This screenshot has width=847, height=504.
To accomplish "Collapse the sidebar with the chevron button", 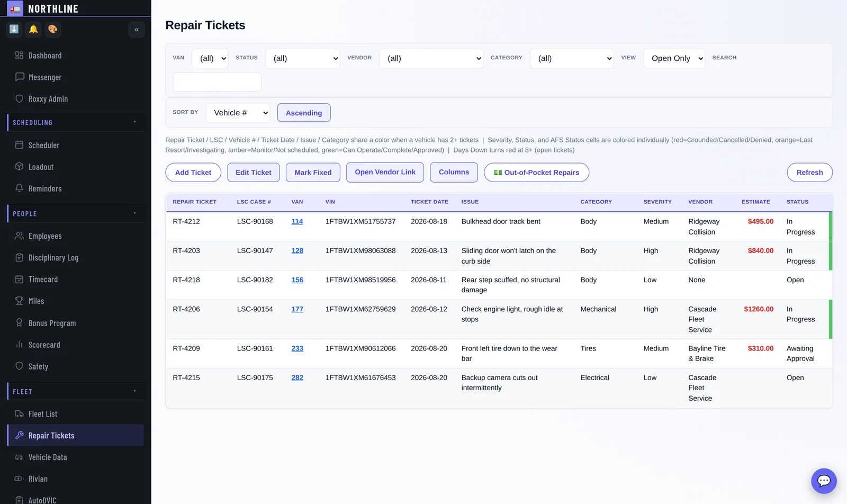I will click(137, 30).
